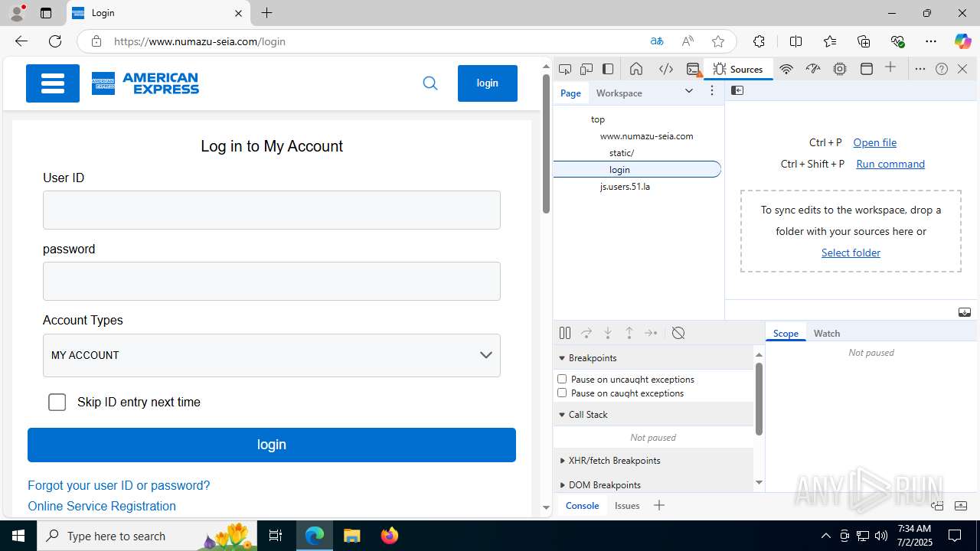The image size is (980, 551).
Task: Select js.users.51.la in source tree
Action: tap(625, 186)
